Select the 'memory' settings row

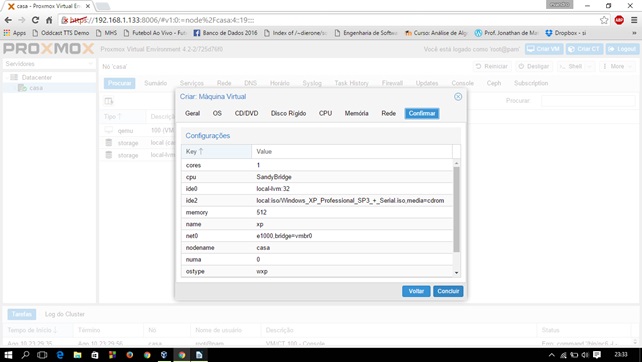pos(317,213)
